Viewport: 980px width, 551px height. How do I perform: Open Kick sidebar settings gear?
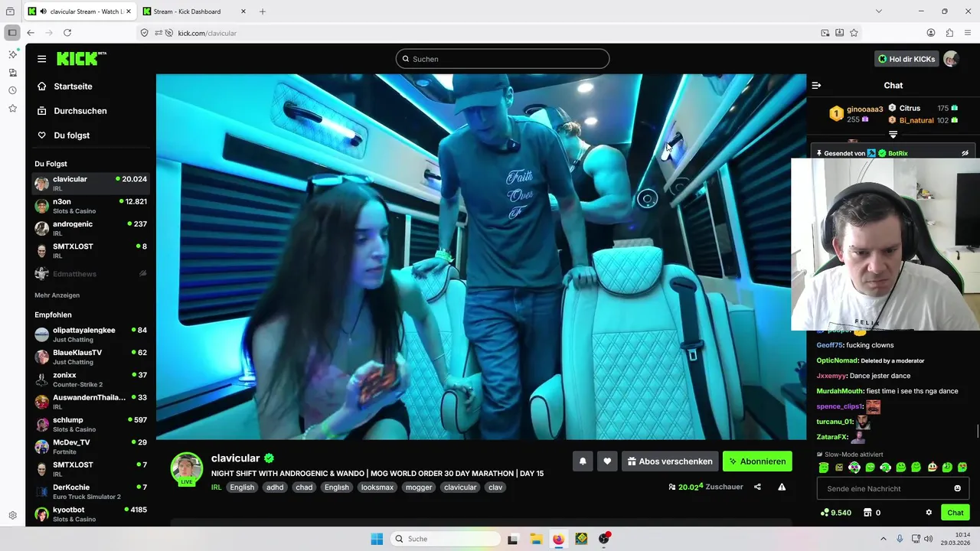[12, 516]
